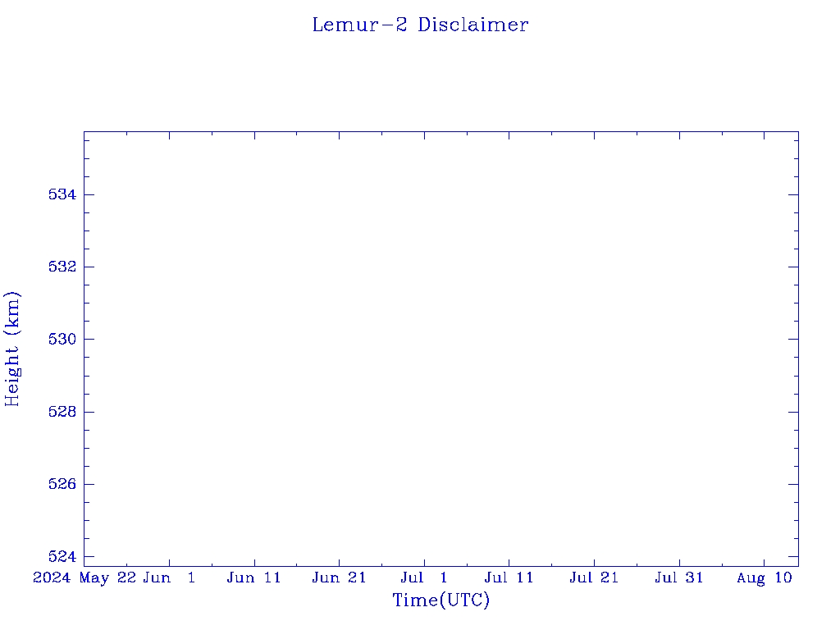The height and width of the screenshot is (630, 840).
Task: Click the Time(UTC) axis title
Action: pyautogui.click(x=441, y=600)
